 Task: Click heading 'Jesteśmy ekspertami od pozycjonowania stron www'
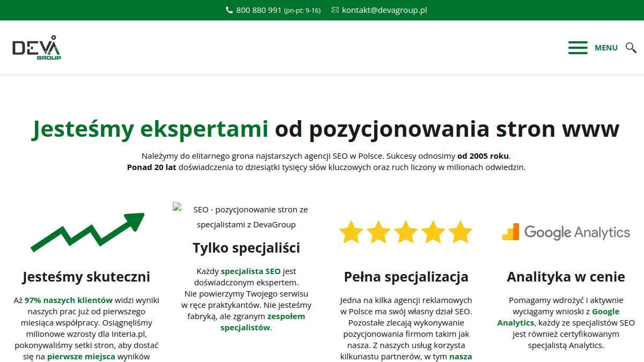(x=325, y=129)
